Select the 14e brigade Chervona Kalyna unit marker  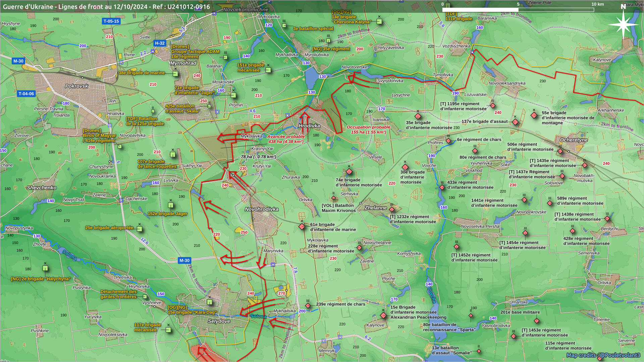click(379, 21)
